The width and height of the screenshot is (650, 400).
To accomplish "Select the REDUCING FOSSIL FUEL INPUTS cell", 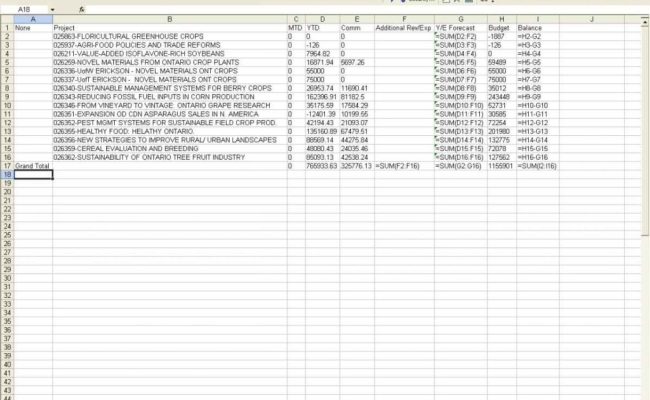I will (x=170, y=97).
